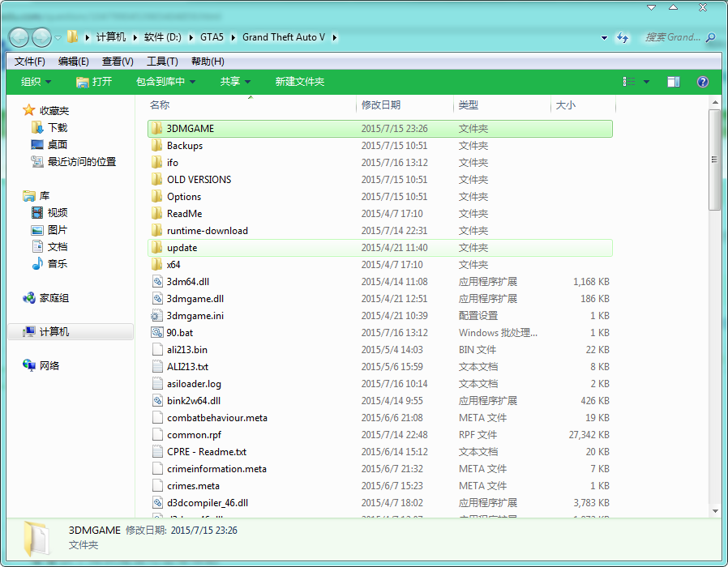Click the refresh icon in address bar

click(622, 37)
